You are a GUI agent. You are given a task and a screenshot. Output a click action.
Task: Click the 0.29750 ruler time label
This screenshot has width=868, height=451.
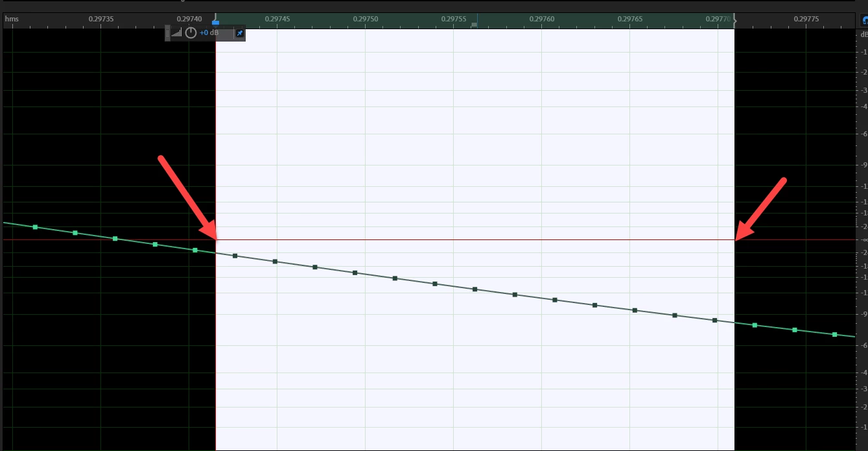pos(366,19)
